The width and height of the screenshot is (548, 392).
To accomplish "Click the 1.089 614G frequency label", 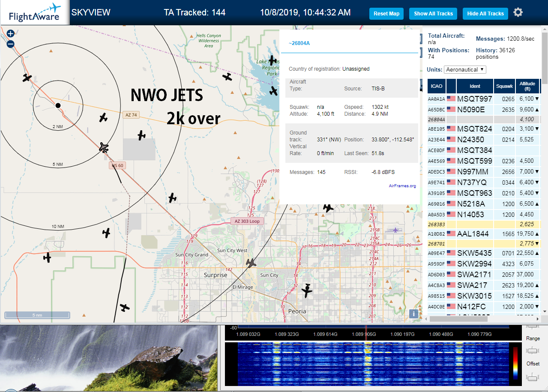I will coord(325,334).
